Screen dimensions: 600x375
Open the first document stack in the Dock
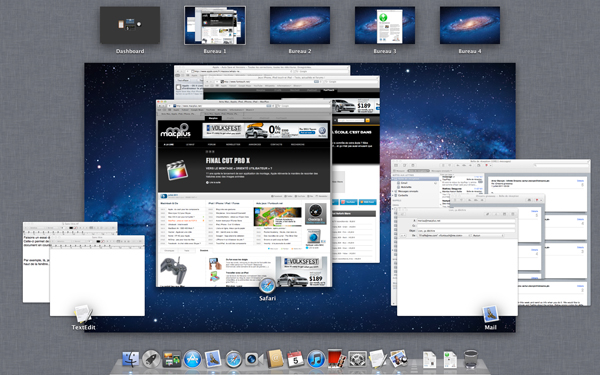point(430,360)
